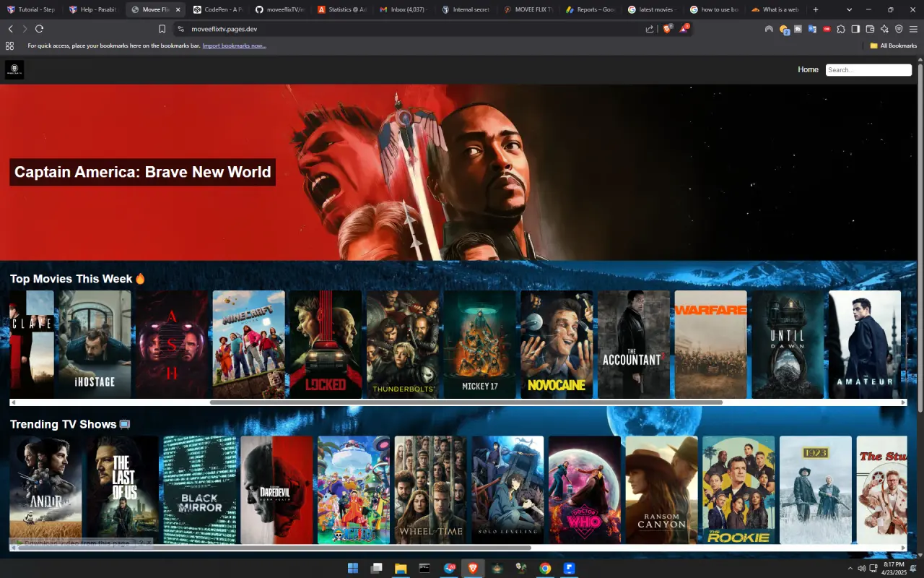
Task: Click right arrow of Top Movies scrollbar
Action: click(904, 402)
